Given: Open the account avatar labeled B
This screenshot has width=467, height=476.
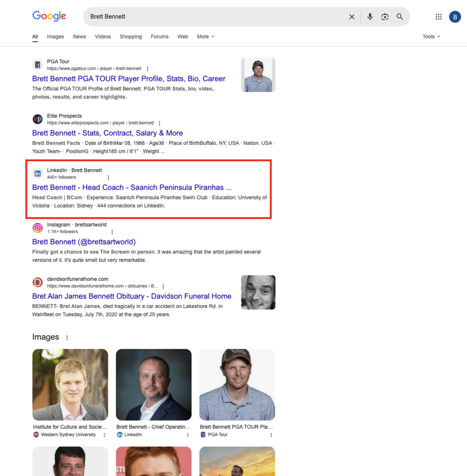Looking at the screenshot, I should click(455, 17).
